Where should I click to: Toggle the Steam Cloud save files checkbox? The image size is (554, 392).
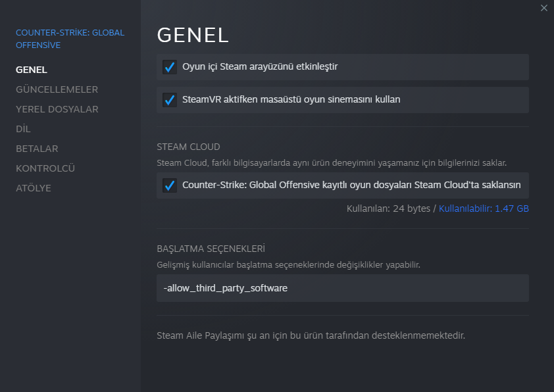click(170, 185)
